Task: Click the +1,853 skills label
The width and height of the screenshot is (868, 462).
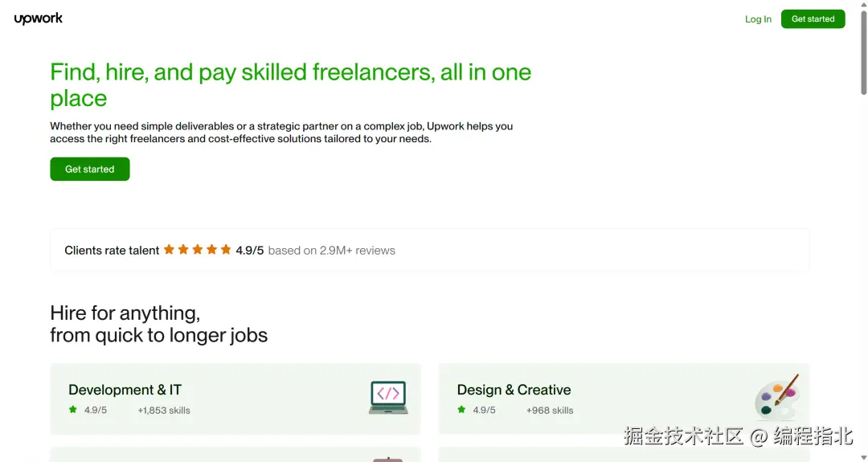Action: (x=164, y=411)
